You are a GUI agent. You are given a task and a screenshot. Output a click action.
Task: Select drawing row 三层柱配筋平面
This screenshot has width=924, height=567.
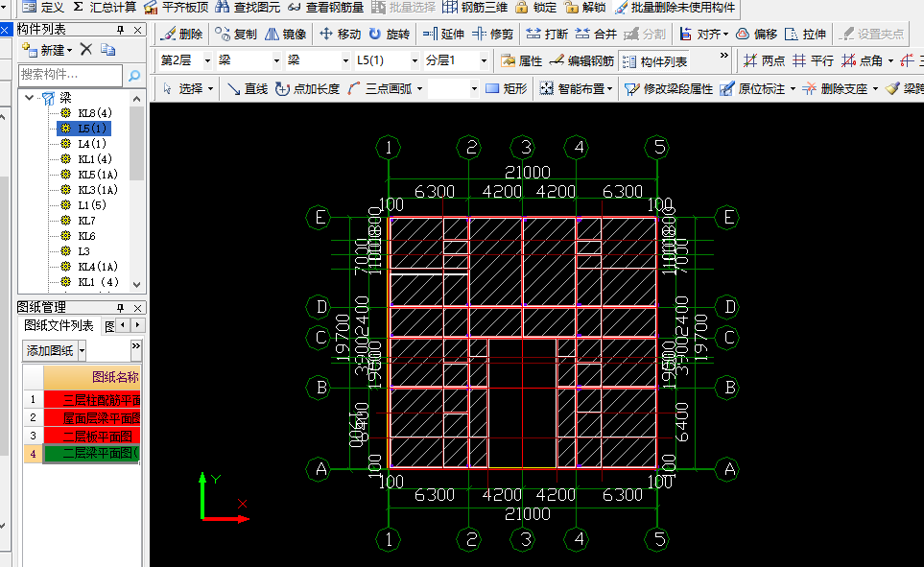(x=92, y=400)
